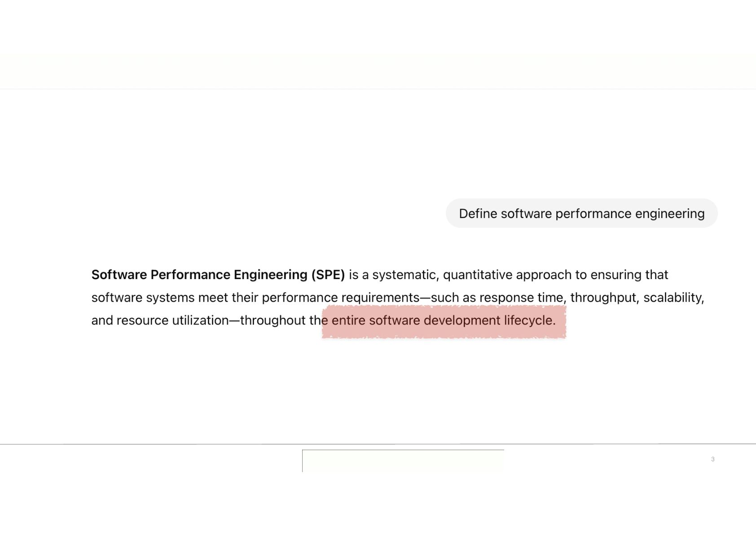Image resolution: width=756 pixels, height=534 pixels.
Task: Click the words "software systems" starting line two
Action: pyautogui.click(x=143, y=298)
